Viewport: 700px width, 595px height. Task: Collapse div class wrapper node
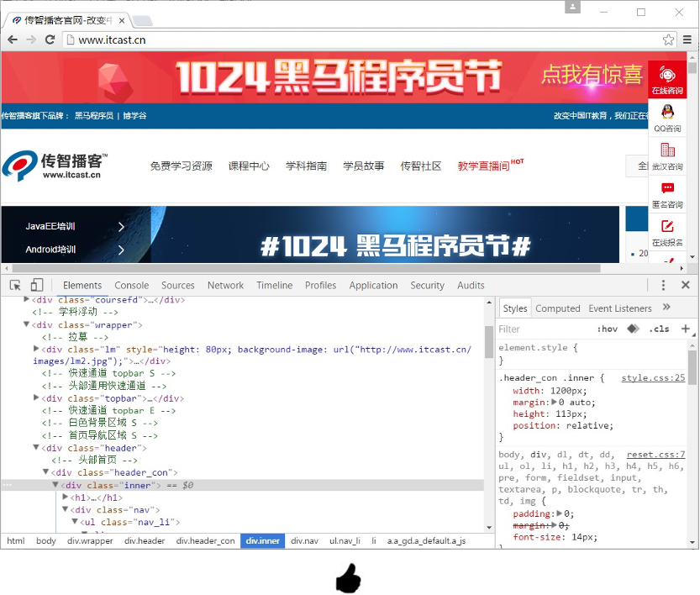coord(26,324)
